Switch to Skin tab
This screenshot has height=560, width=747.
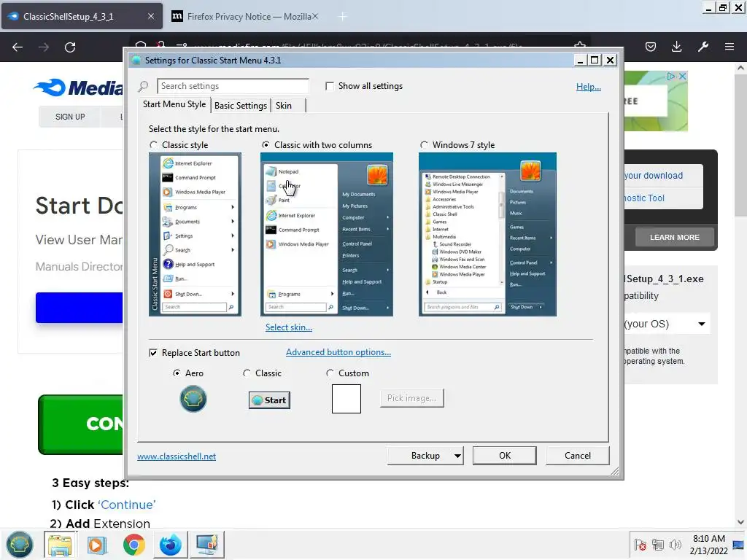(x=284, y=106)
